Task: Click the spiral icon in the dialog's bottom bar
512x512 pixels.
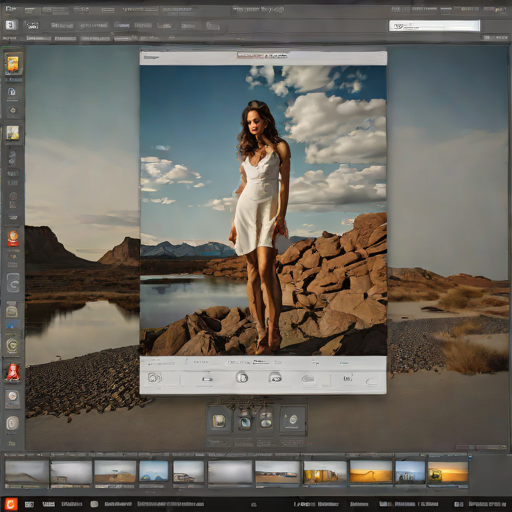Action: (x=154, y=378)
